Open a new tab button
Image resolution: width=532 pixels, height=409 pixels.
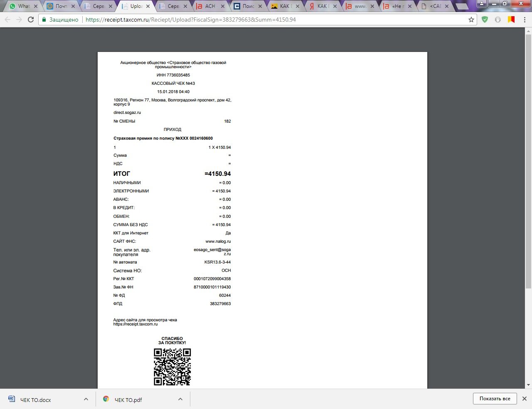point(462,7)
